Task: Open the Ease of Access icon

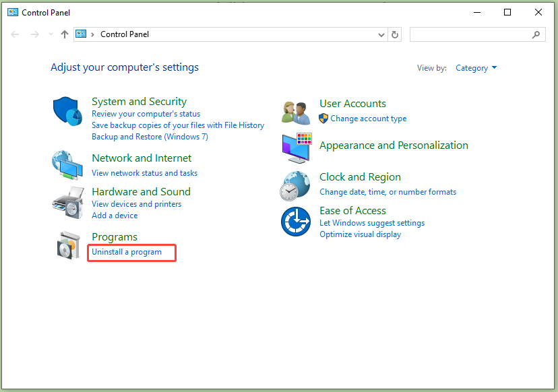Action: (295, 221)
